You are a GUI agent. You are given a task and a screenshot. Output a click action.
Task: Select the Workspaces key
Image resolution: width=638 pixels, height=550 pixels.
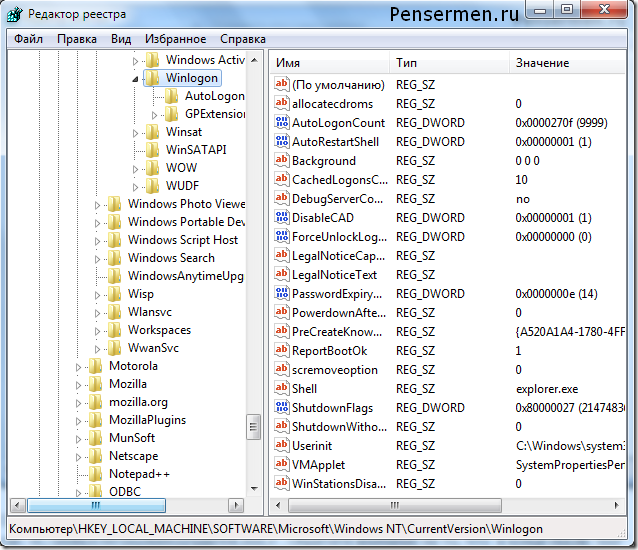pyautogui.click(x=159, y=330)
